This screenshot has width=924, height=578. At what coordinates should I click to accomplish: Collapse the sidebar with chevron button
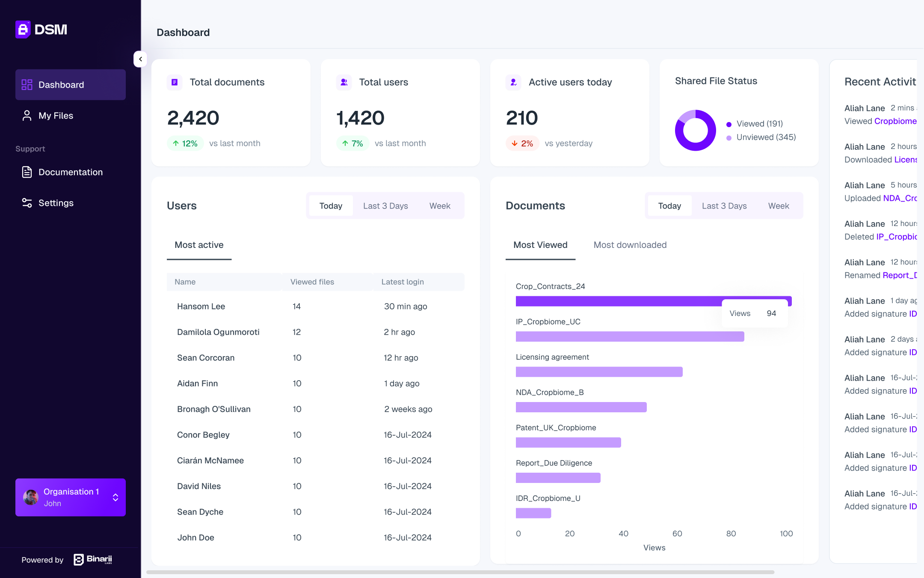[140, 59]
